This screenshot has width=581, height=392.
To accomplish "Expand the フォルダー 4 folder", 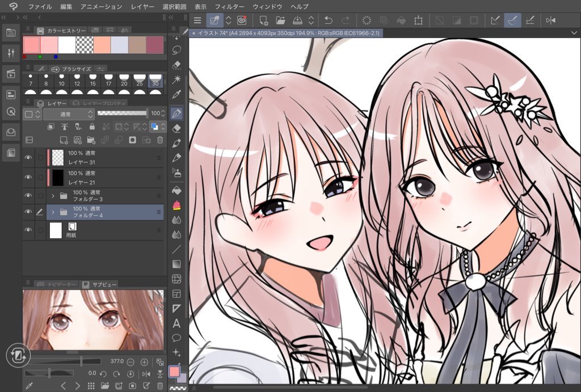I will pos(53,212).
